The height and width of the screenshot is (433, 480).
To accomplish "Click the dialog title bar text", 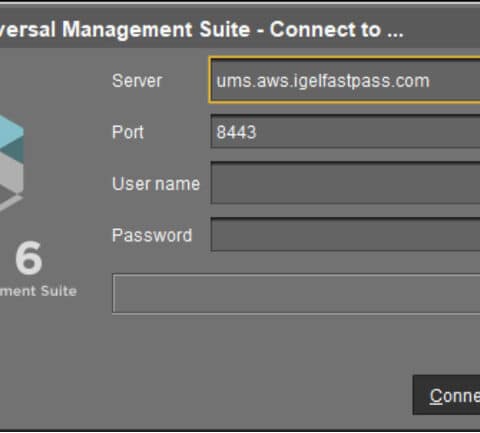I will pyautogui.click(x=202, y=29).
